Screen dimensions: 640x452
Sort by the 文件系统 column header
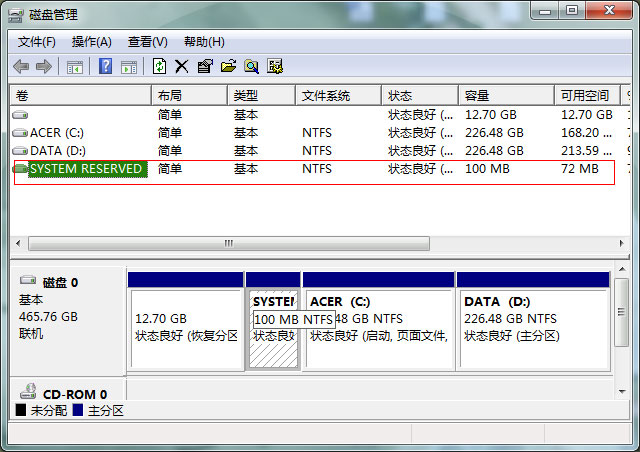click(x=326, y=96)
